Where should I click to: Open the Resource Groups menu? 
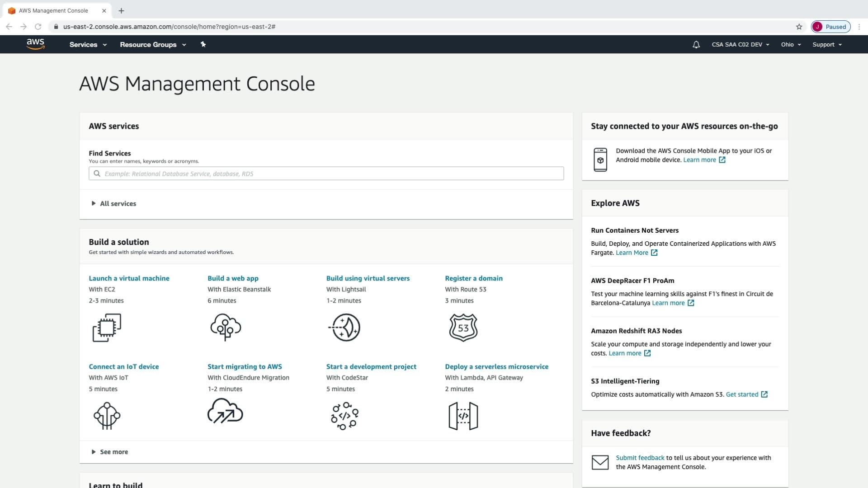152,45
